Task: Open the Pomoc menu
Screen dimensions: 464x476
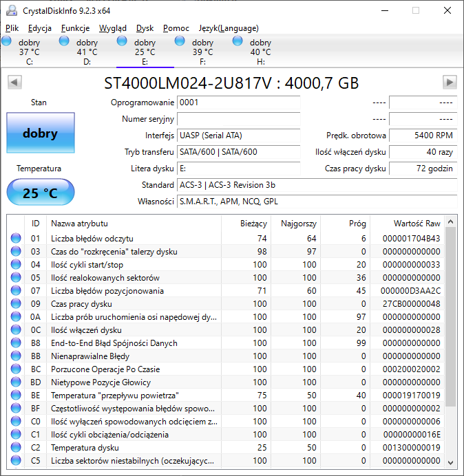Action: tap(176, 28)
